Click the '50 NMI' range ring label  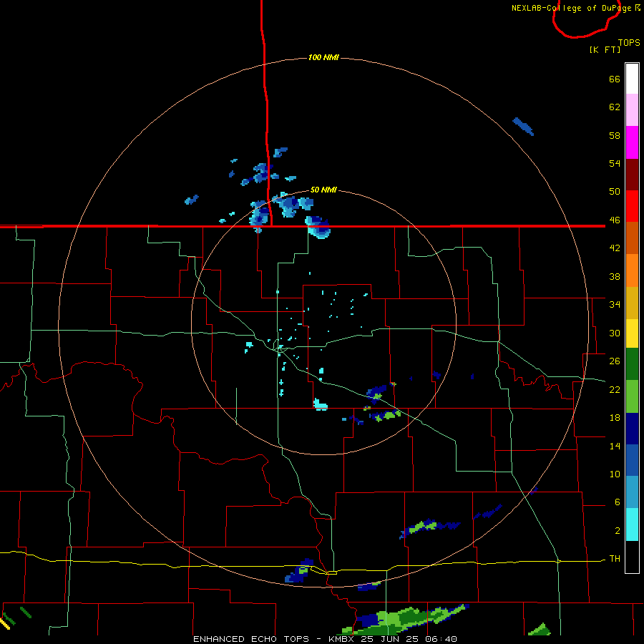[323, 190]
